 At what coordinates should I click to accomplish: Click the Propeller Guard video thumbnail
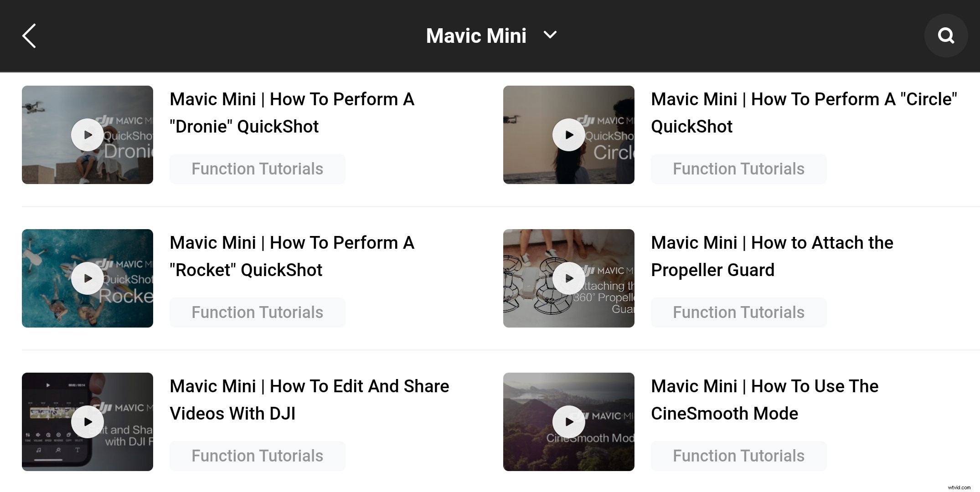pos(568,278)
